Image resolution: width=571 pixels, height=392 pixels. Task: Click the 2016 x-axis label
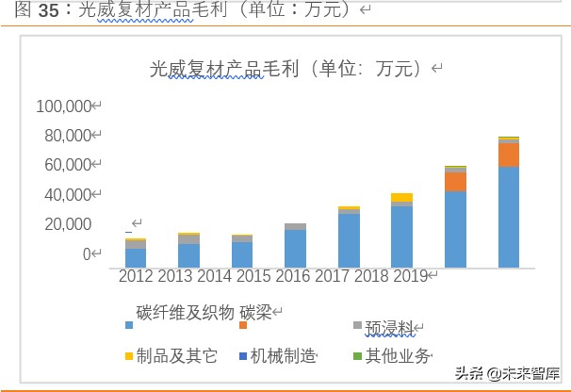click(x=293, y=276)
